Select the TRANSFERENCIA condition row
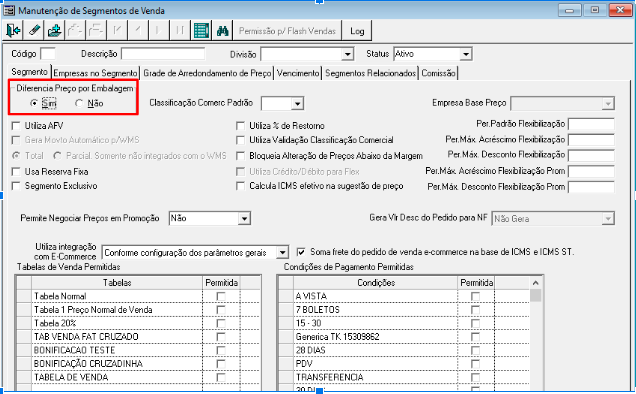Image resolution: width=636 pixels, height=394 pixels. [x=404, y=377]
